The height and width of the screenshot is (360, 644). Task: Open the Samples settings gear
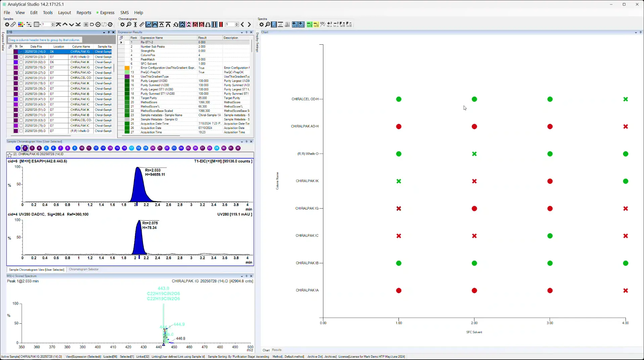7,24
